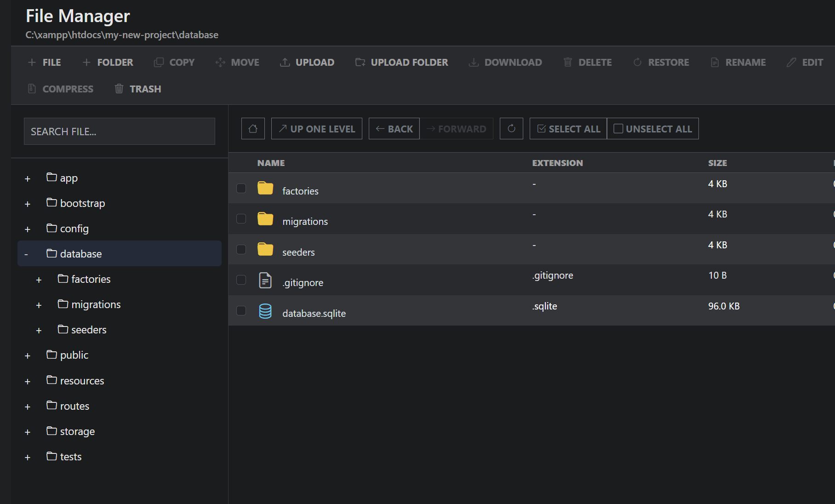The height and width of the screenshot is (504, 835).
Task: Expand the resources folder tree node
Action: point(28,381)
